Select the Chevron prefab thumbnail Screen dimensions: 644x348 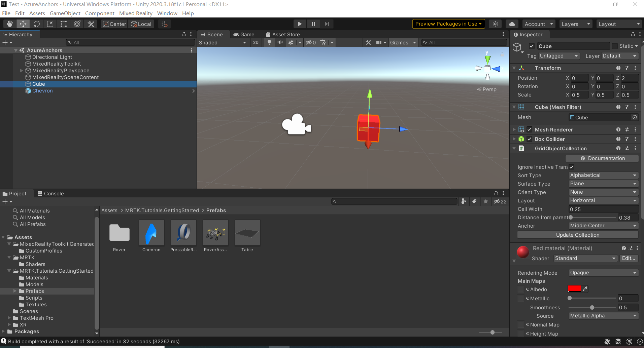click(x=151, y=233)
